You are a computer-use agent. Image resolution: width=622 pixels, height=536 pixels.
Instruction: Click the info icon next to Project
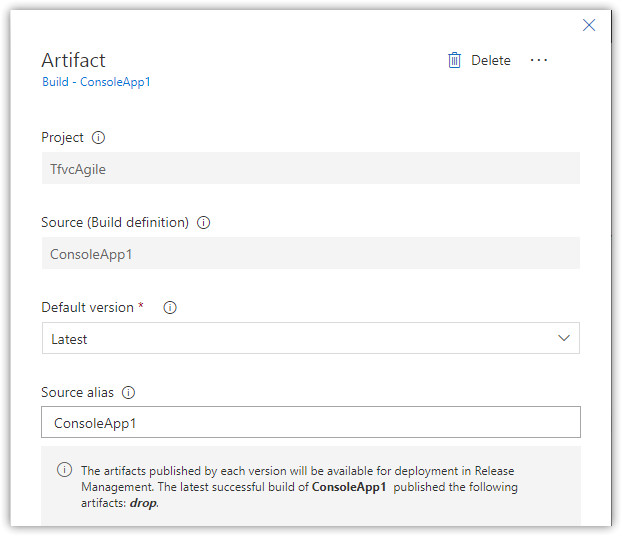pos(98,138)
